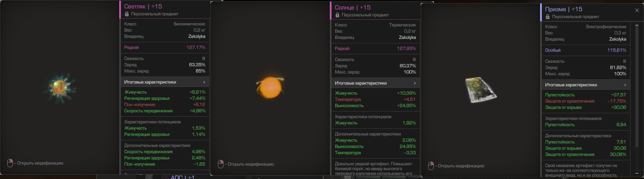Click the Живучесть 1,92% potential stat
This screenshot has width=644, height=179.
coord(376,123)
